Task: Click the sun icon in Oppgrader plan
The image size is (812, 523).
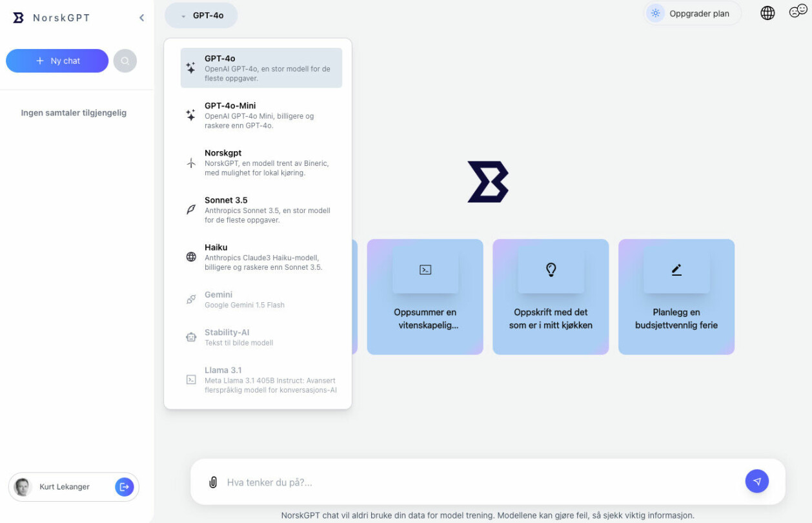Action: tap(656, 14)
